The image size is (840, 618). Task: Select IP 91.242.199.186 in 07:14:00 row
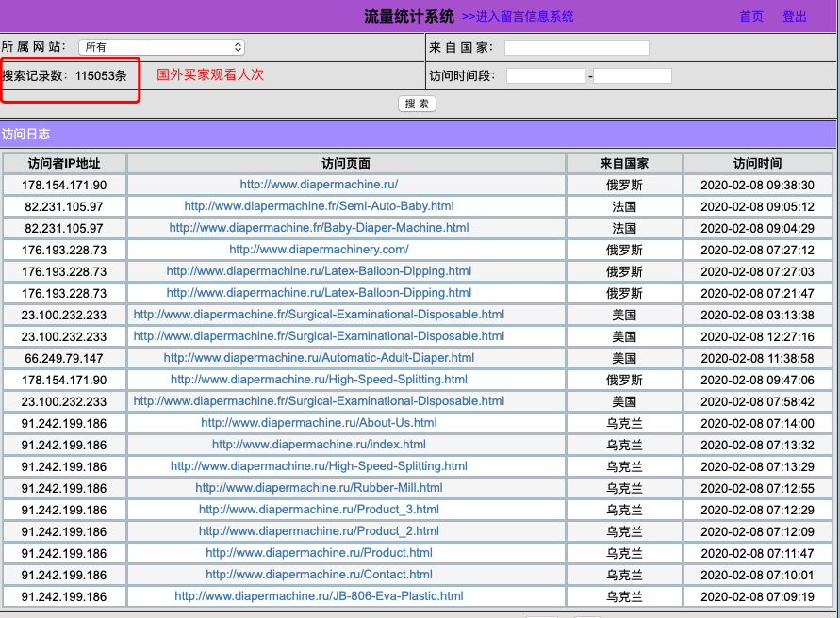pyautogui.click(x=64, y=424)
